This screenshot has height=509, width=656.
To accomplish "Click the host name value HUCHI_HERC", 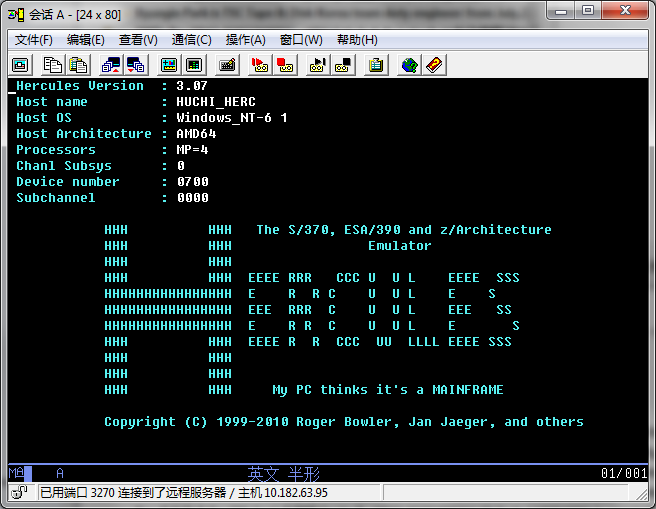I will (x=216, y=102).
